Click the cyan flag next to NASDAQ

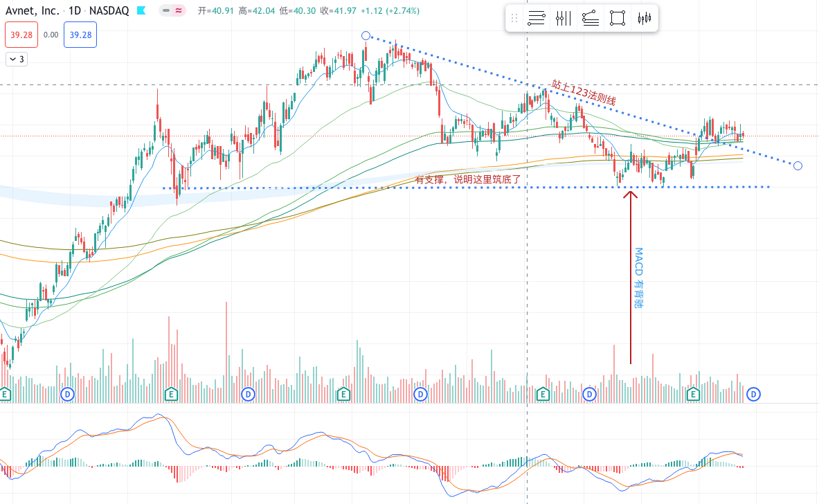pyautogui.click(x=141, y=11)
